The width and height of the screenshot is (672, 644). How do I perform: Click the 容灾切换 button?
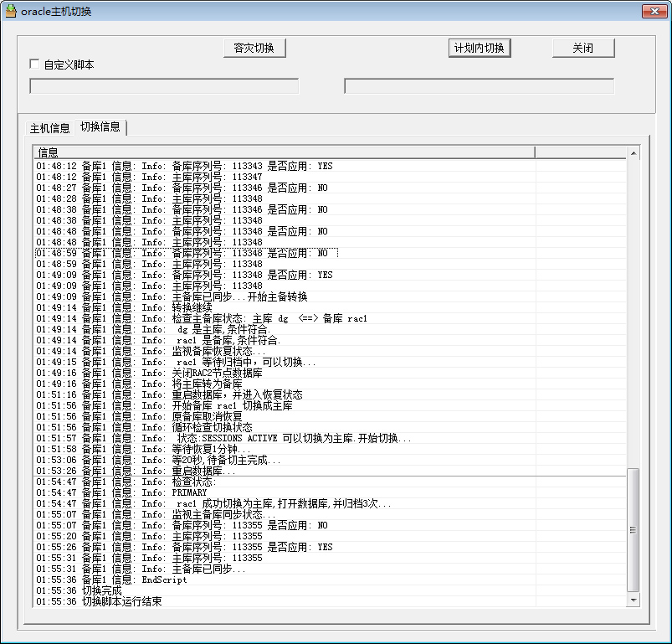click(x=254, y=48)
